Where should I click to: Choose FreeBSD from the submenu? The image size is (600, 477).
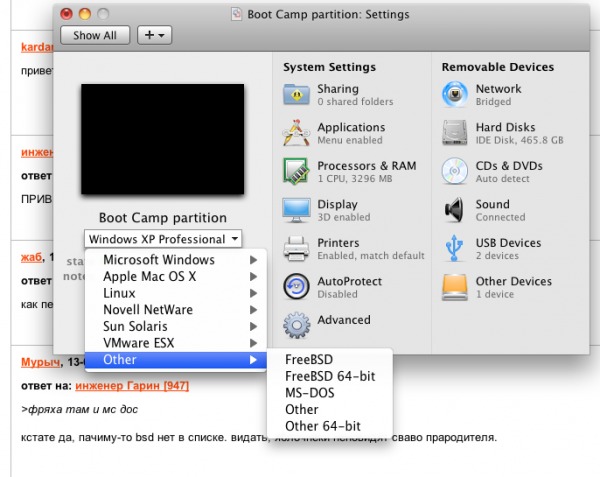tap(330, 360)
